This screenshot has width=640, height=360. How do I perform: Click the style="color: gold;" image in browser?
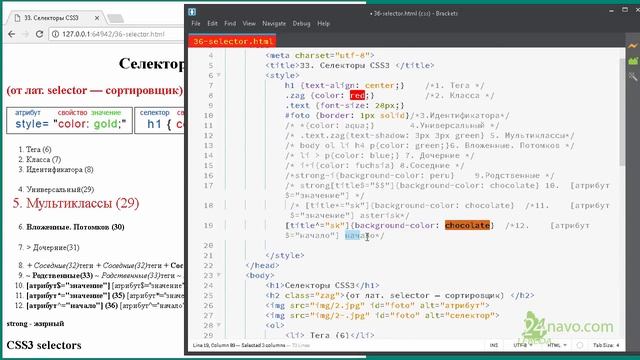point(70,120)
